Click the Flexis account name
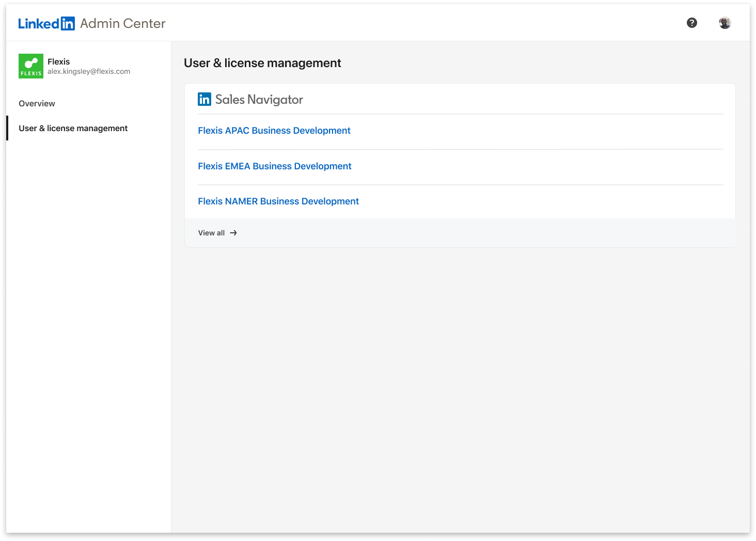 [59, 61]
